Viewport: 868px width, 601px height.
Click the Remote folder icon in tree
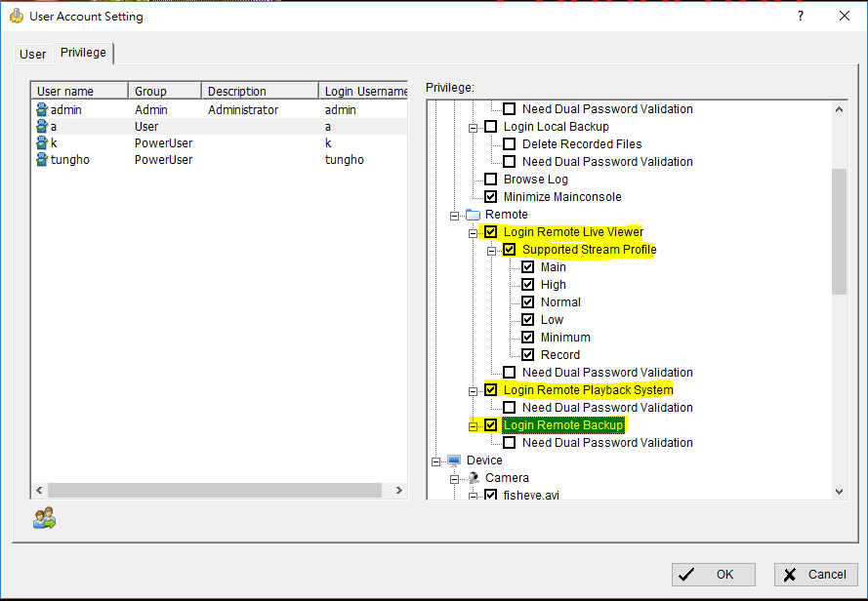click(x=474, y=215)
